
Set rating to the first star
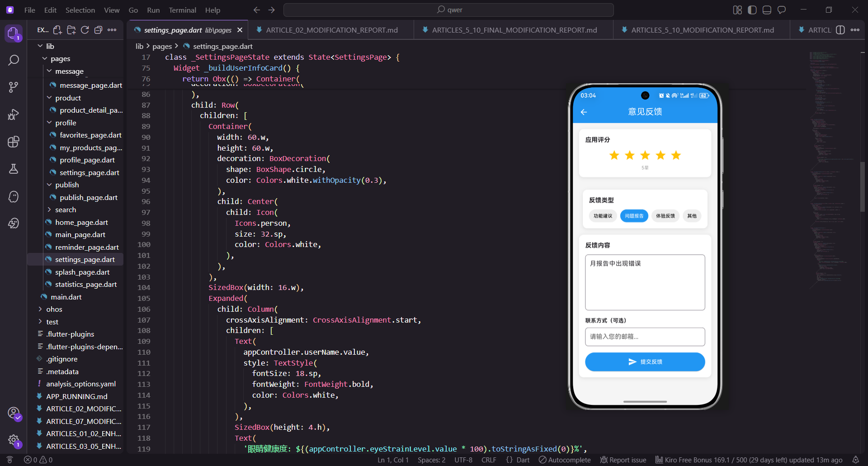pyautogui.click(x=614, y=156)
